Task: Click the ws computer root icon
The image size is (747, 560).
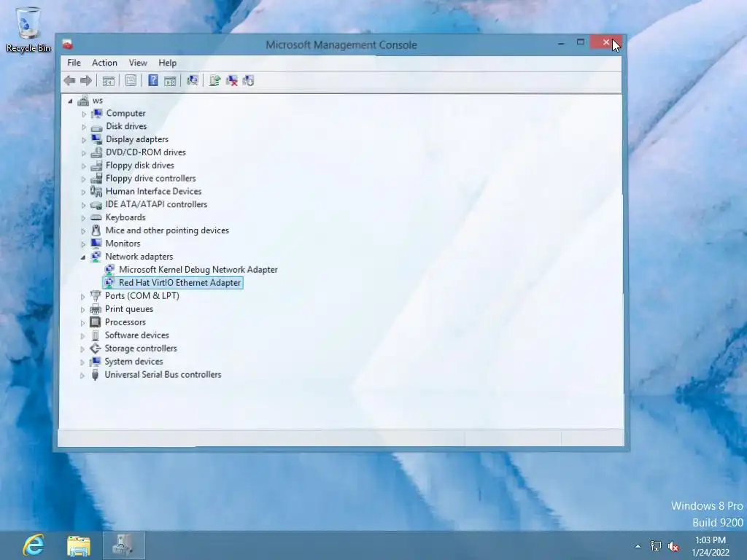Action: [x=83, y=101]
